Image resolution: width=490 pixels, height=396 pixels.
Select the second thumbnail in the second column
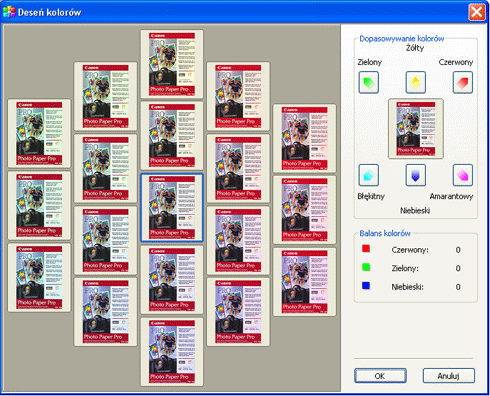(x=105, y=168)
